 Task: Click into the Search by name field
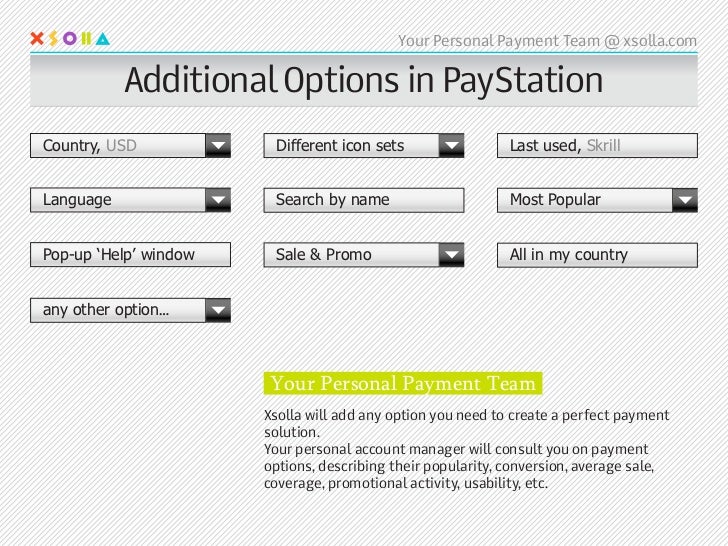[x=364, y=200]
